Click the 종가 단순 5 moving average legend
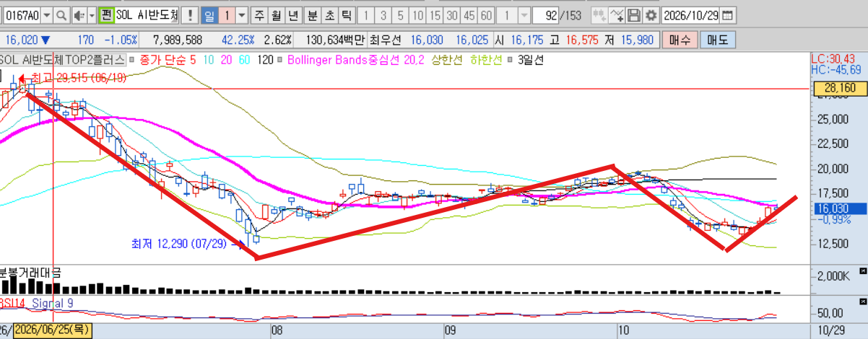Viewport: 868px width, 339px height. pos(168,59)
